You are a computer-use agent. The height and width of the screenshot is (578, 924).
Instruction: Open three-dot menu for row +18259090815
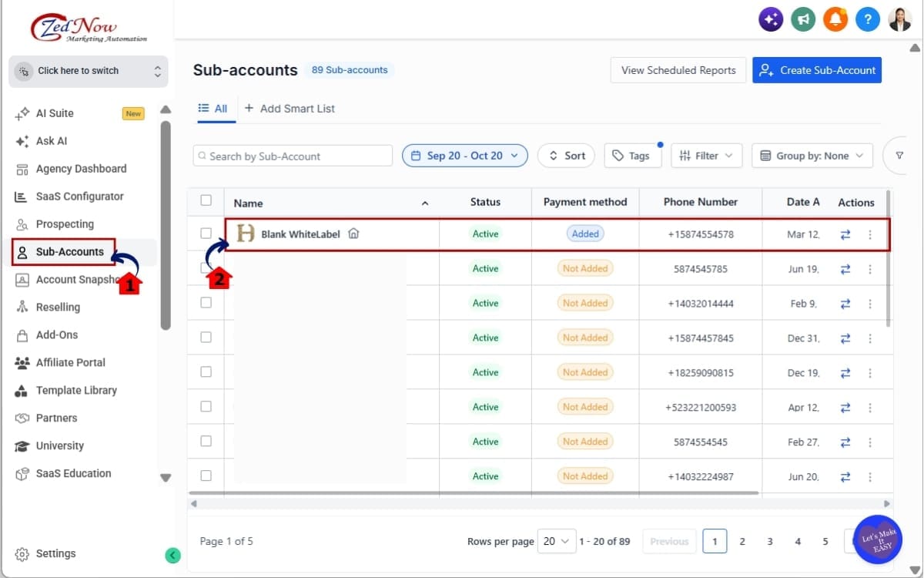click(870, 373)
